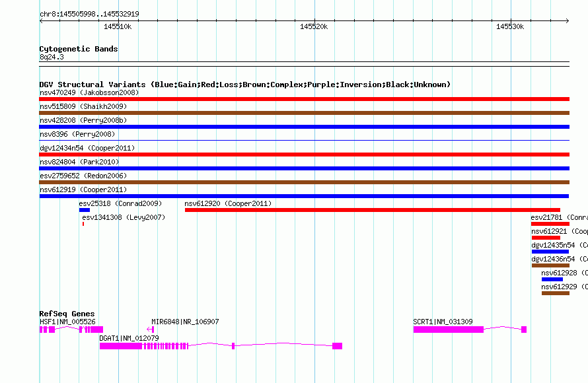This screenshot has width=588, height=383.
Task: Click the small esv25318 (Conrad2009) blue bar
Action: [x=85, y=210]
